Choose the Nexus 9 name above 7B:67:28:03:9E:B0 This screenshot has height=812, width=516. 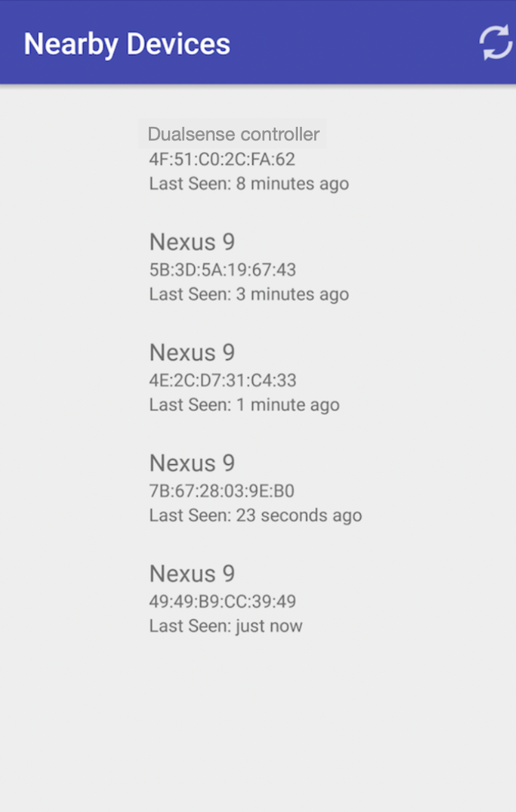click(x=192, y=463)
